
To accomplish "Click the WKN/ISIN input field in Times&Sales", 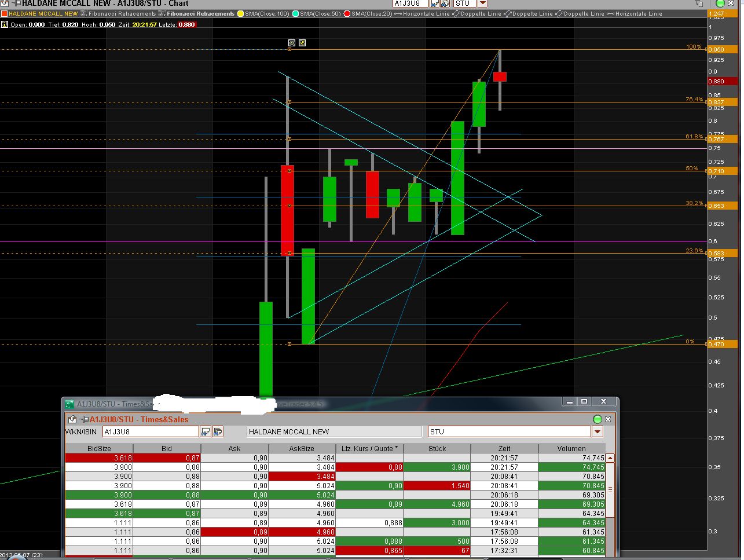I will pyautogui.click(x=151, y=431).
